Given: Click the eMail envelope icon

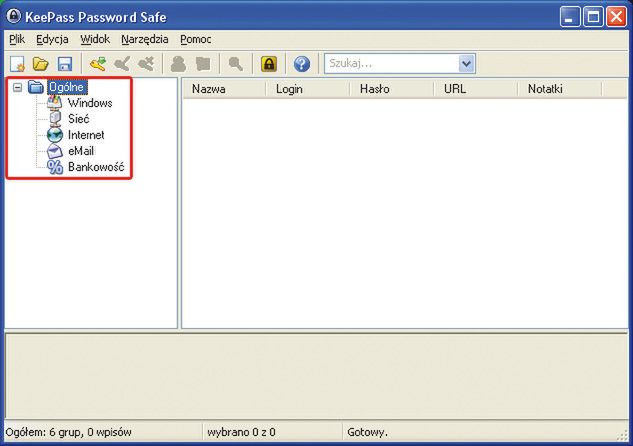Looking at the screenshot, I should (x=54, y=151).
